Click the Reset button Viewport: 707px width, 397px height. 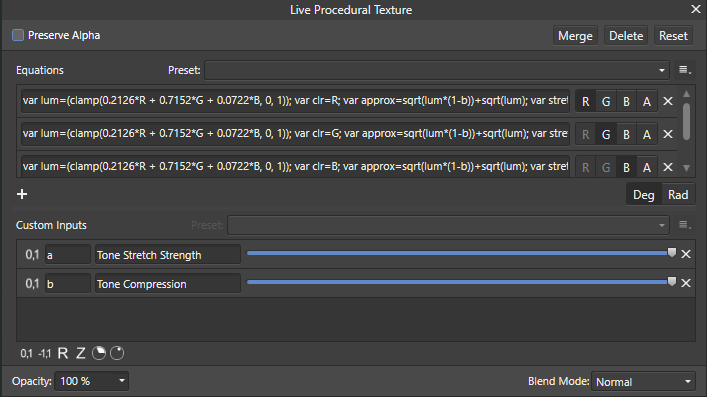pyautogui.click(x=673, y=36)
